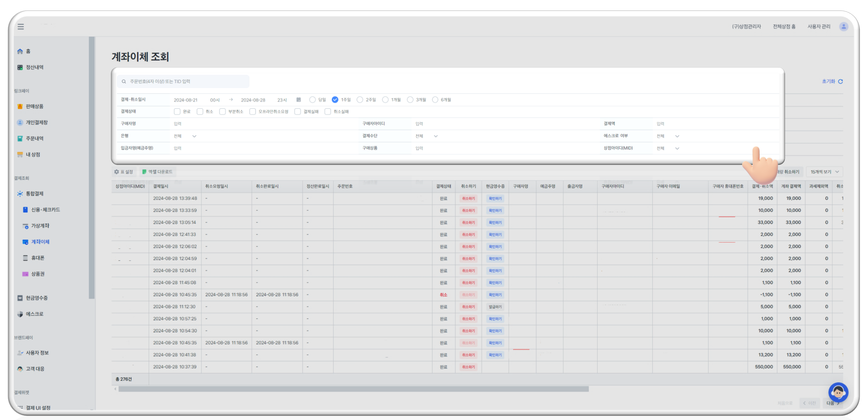Click the hamburger menu icon
The width and height of the screenshot is (868, 420).
[21, 26]
